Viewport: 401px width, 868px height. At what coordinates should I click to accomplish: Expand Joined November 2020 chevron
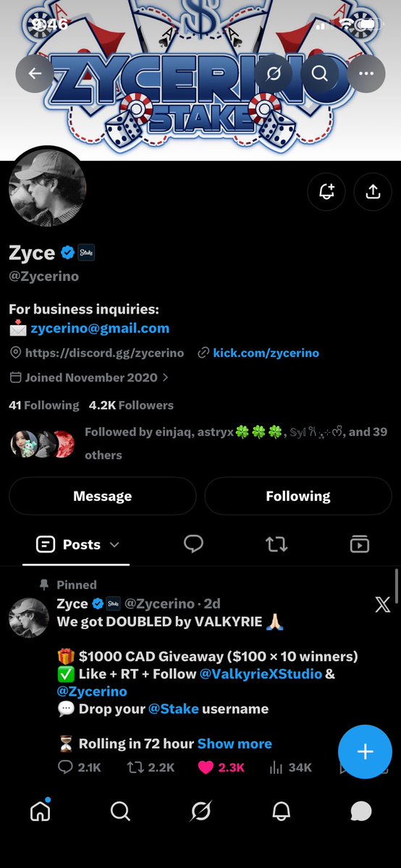(x=165, y=378)
